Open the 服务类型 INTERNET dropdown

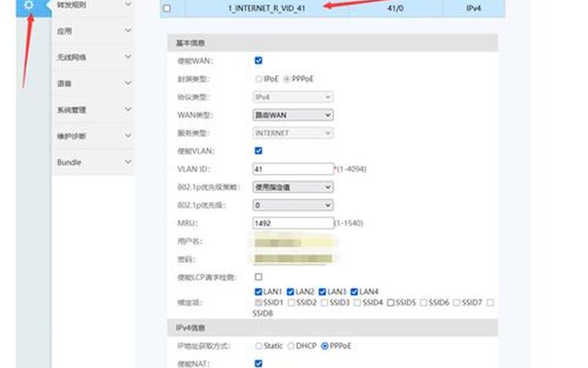click(x=293, y=133)
